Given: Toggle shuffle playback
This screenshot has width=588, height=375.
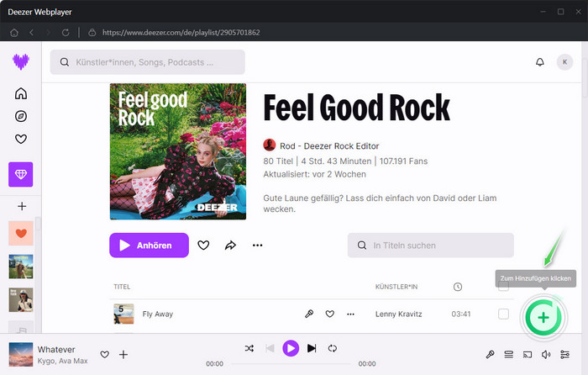Looking at the screenshot, I should click(249, 348).
